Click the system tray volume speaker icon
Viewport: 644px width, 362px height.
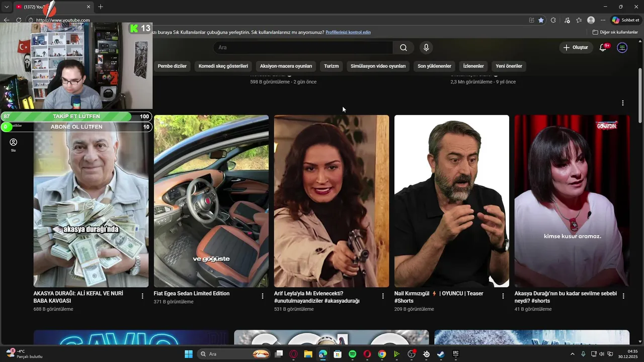(x=602, y=354)
